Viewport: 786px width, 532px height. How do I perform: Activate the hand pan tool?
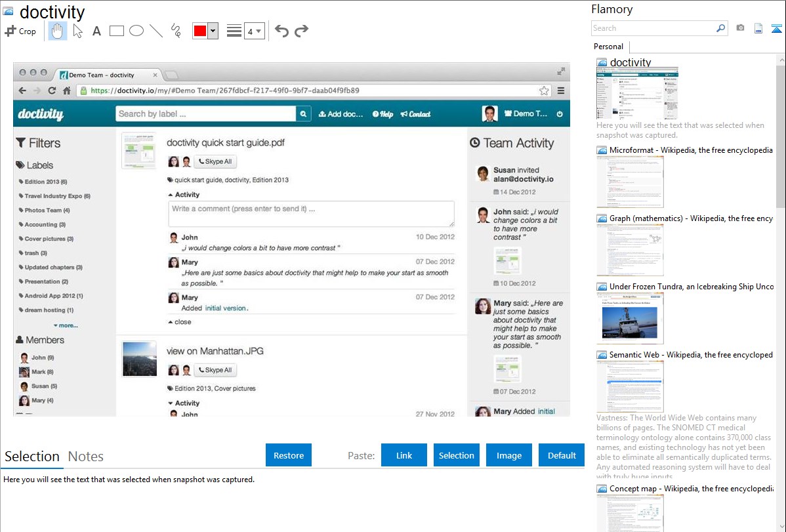point(57,31)
